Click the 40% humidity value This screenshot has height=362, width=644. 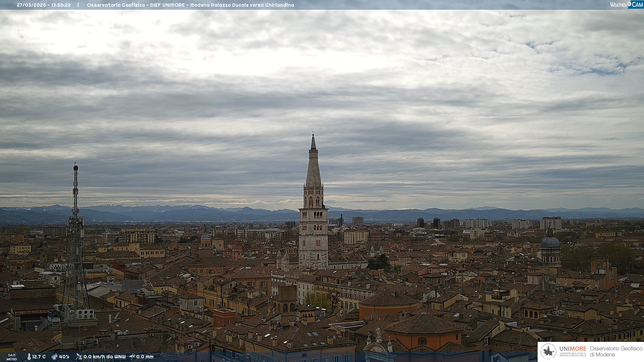coord(64,357)
